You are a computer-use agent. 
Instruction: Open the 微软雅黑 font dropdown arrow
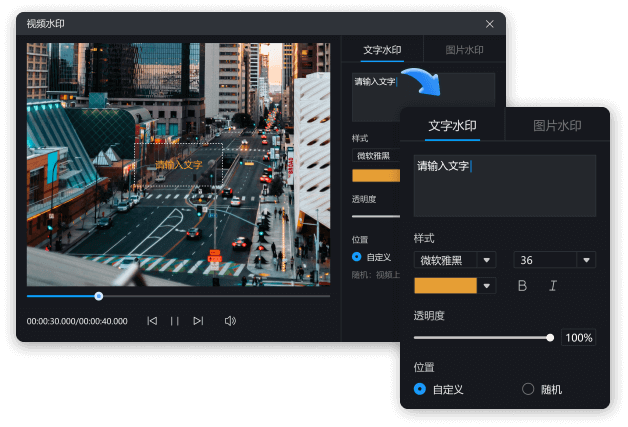coord(487,260)
